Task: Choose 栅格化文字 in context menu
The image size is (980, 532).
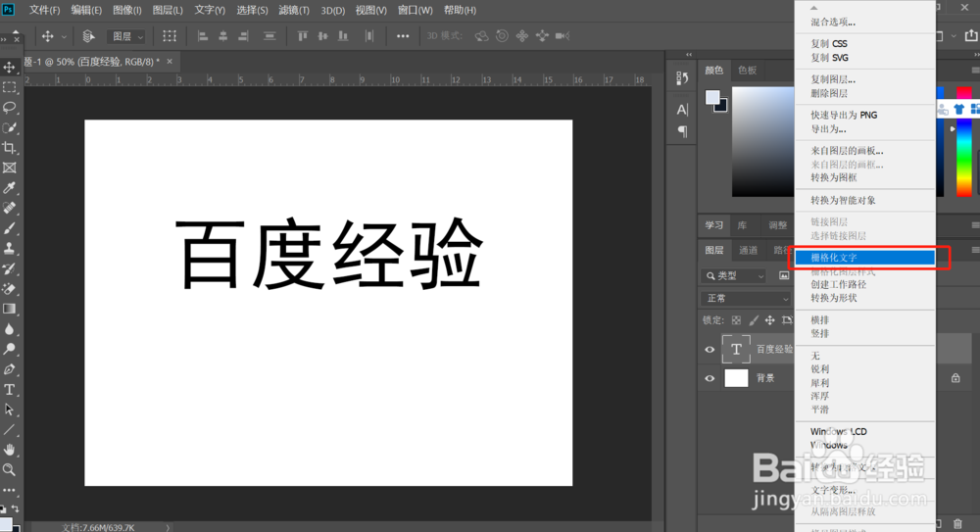Action: pyautogui.click(x=865, y=258)
